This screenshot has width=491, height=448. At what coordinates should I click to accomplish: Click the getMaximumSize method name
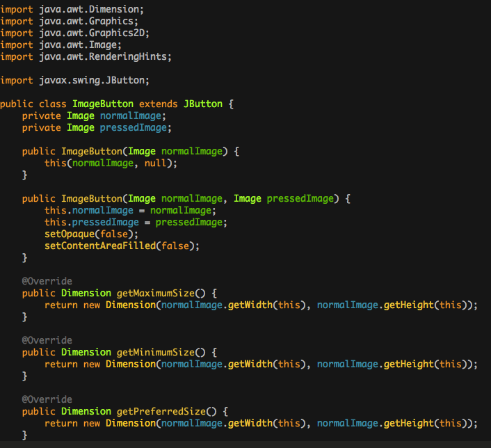point(156,294)
